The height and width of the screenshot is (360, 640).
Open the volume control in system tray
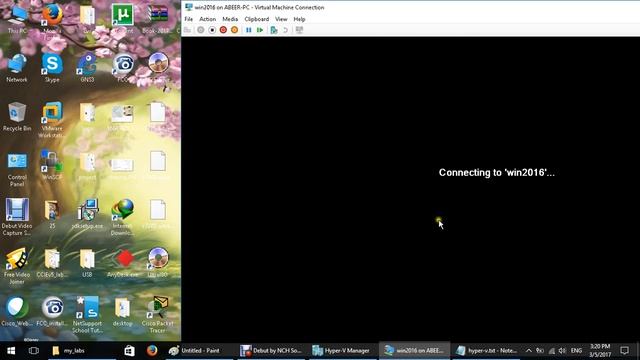click(562, 351)
